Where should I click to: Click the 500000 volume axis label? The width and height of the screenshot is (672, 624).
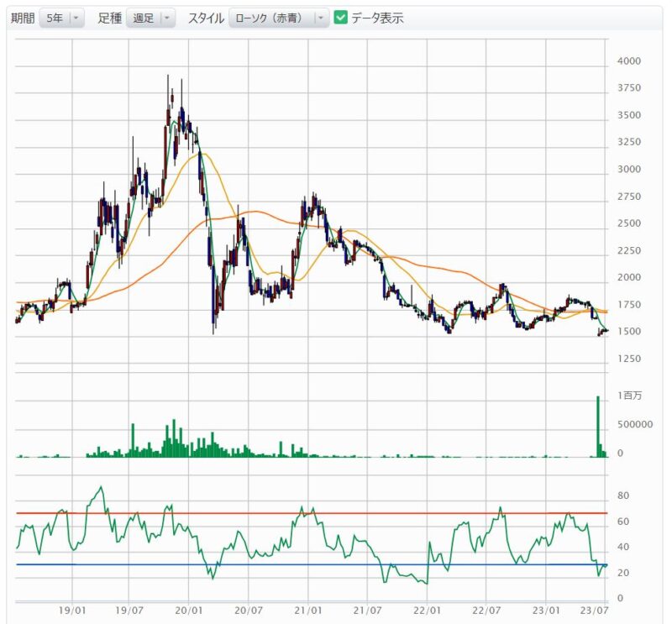[635, 424]
